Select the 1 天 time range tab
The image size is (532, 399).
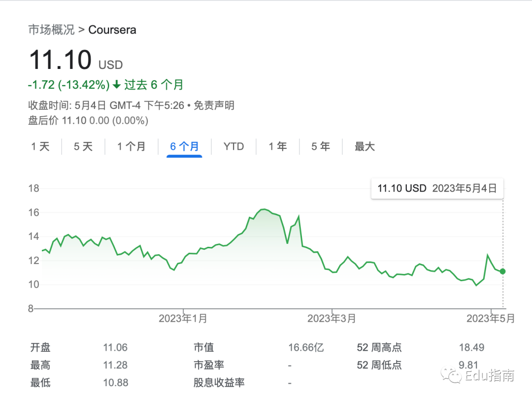[x=40, y=146]
